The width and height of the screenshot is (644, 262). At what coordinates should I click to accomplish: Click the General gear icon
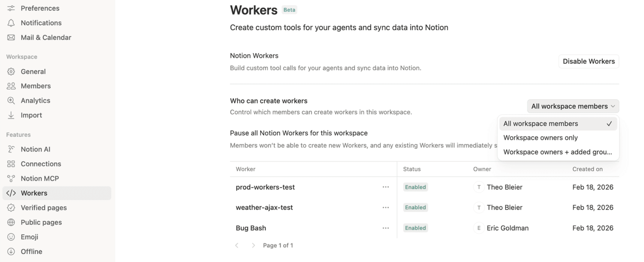point(11,72)
